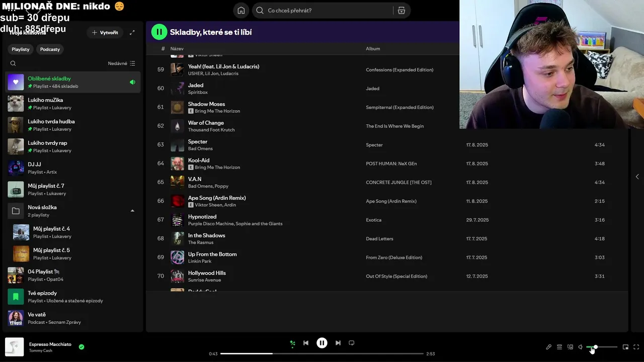Screen dimensions: 644x362
Task: Expand the right sidebar chevron
Action: pyautogui.click(x=637, y=176)
